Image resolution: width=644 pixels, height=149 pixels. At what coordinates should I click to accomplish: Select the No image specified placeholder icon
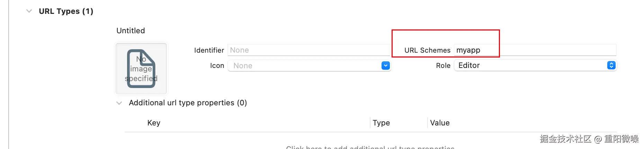(x=141, y=69)
